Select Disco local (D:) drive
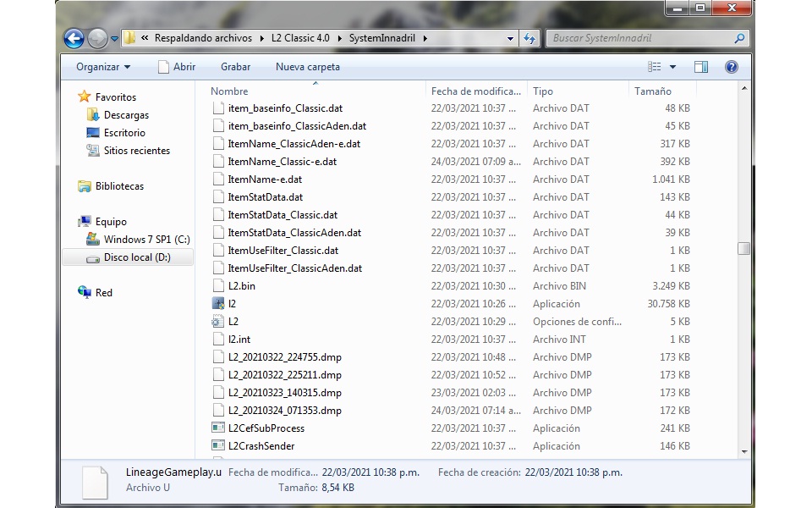 pos(136,257)
